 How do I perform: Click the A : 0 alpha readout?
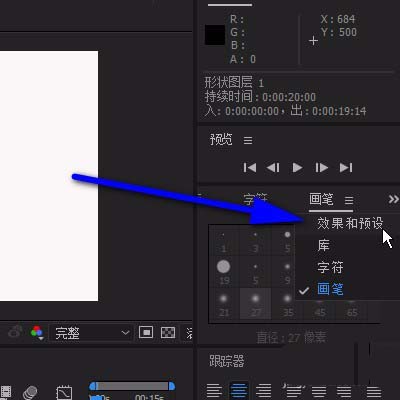(243, 59)
